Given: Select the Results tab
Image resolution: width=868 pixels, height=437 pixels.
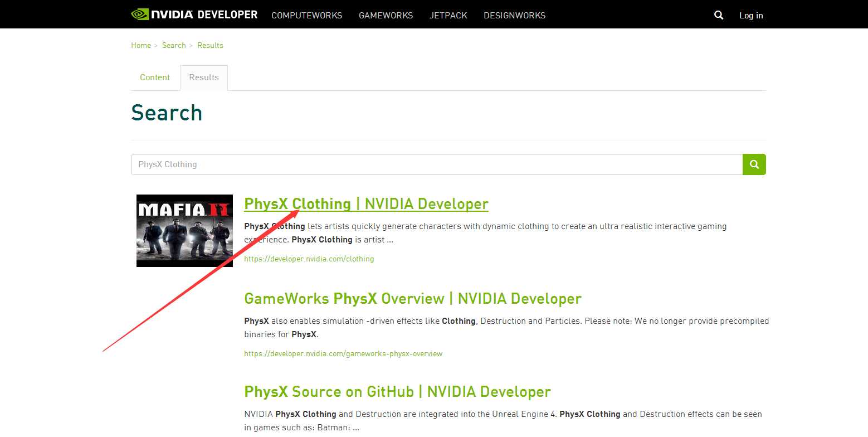Looking at the screenshot, I should point(204,77).
